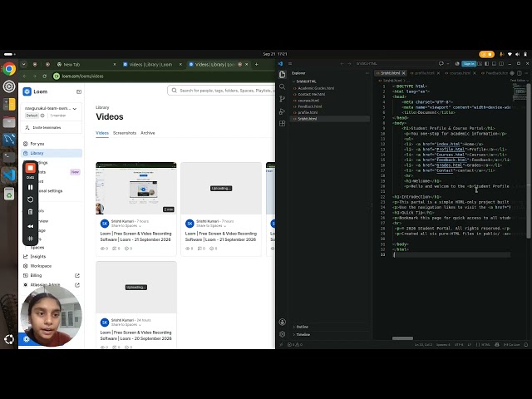This screenshot has width=532, height=399.
Task: Open Files app from the dock
Action: coord(9,122)
